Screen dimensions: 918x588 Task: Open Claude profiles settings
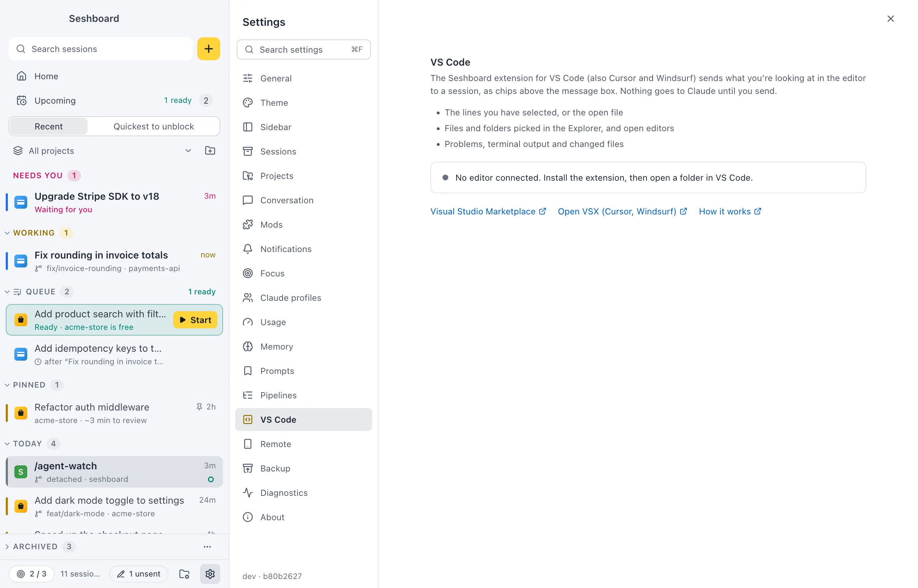pos(304,298)
